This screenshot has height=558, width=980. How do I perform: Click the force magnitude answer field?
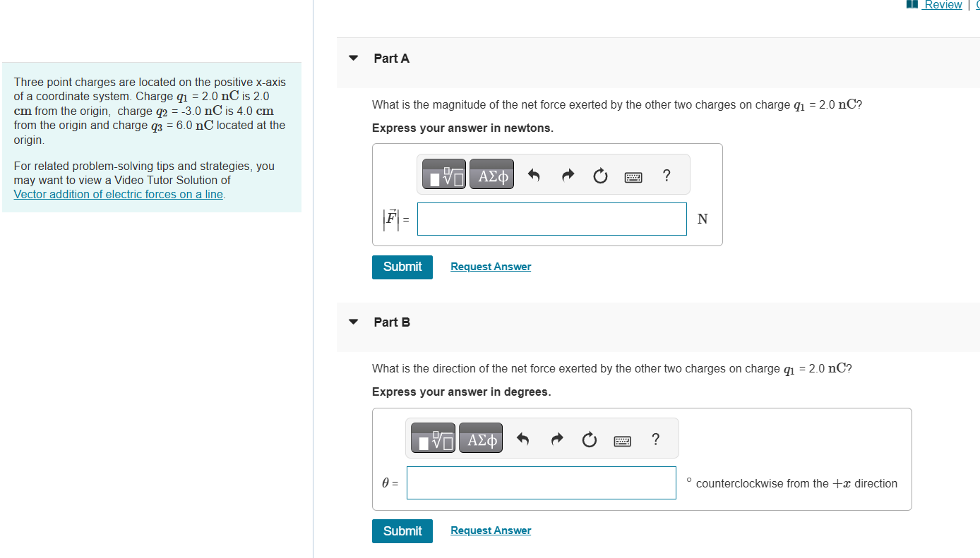tap(552, 219)
